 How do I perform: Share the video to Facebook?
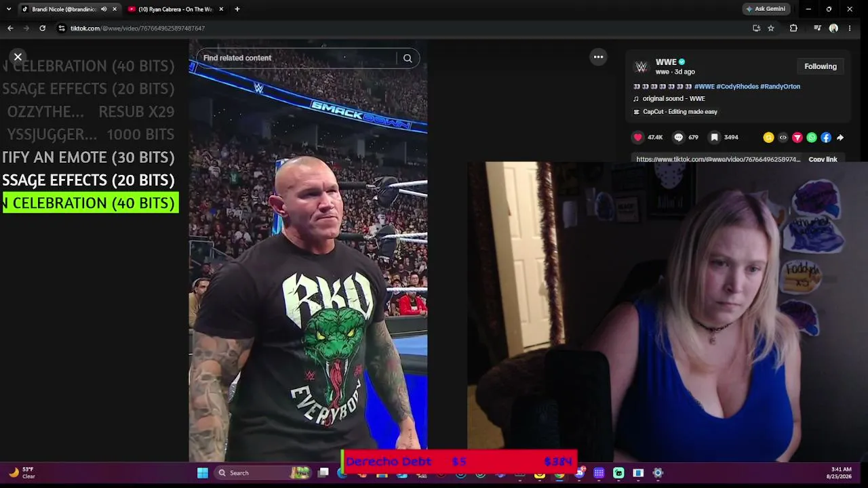(x=825, y=138)
